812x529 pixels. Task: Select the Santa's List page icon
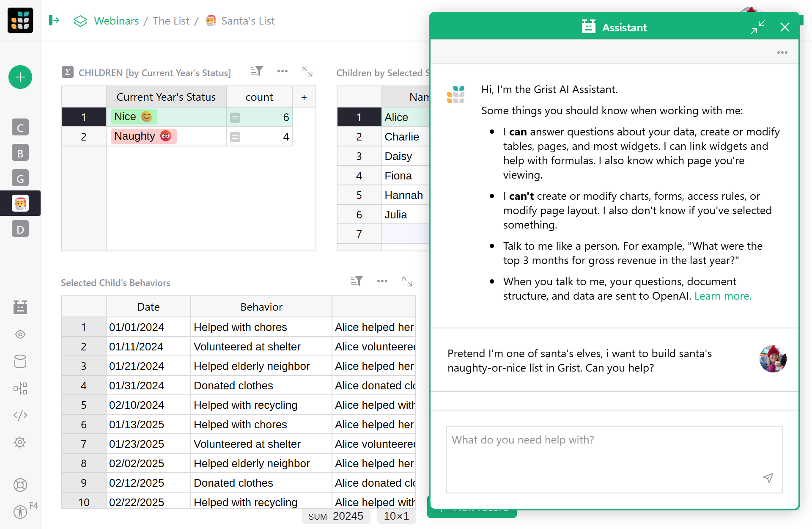pos(20,204)
